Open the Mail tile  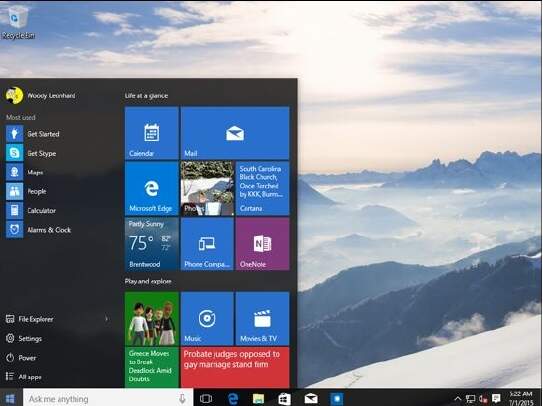[x=235, y=133]
